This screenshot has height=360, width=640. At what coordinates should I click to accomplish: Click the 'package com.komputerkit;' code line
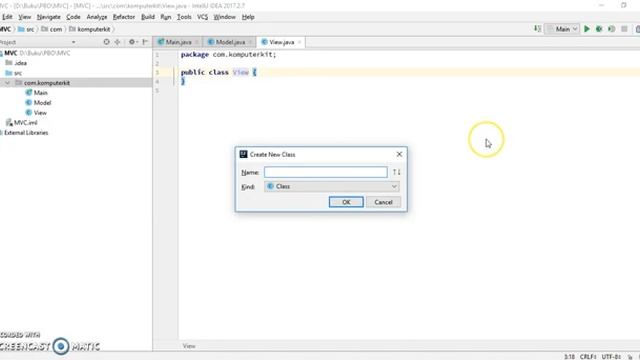(x=229, y=54)
